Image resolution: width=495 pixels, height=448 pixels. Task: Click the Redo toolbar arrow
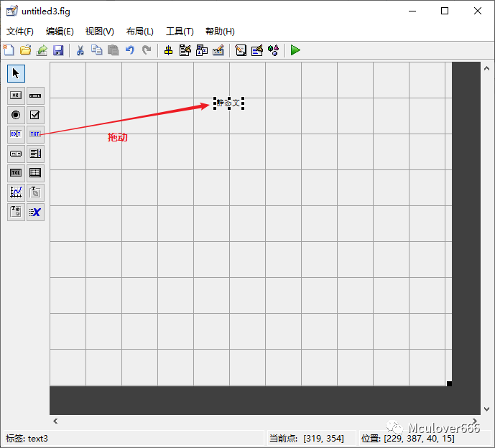146,50
